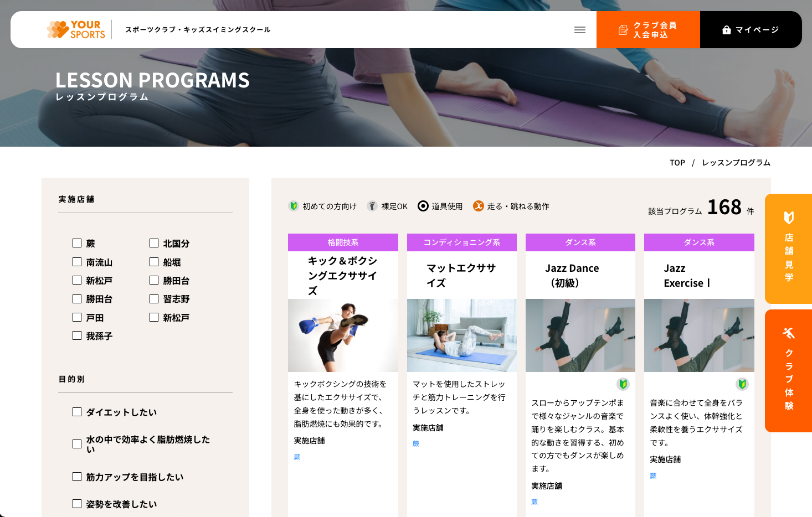Image resolution: width=812 pixels, height=517 pixels.
Task: Click description starting マットを使用したストレッチ
Action: pyautogui.click(x=459, y=397)
